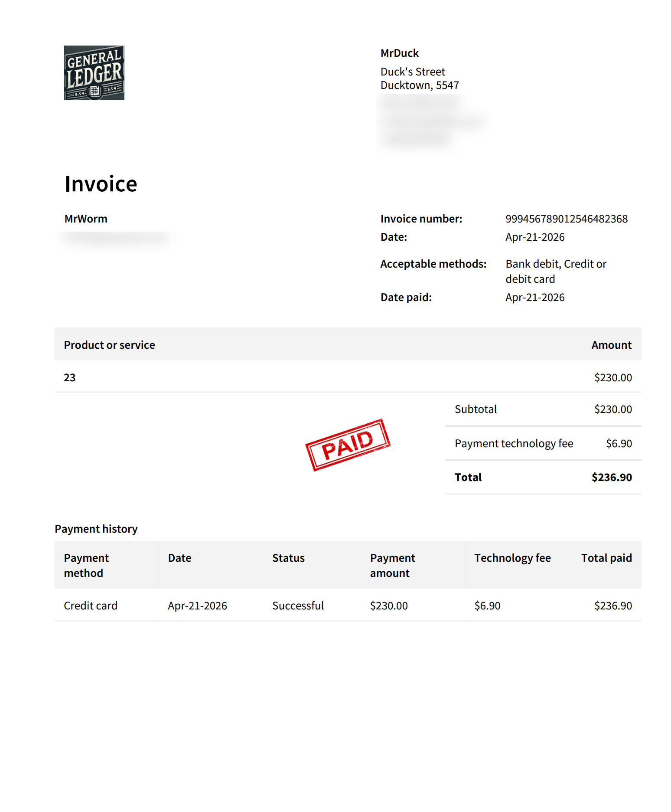
Task: Click the Date paid label
Action: pos(406,297)
